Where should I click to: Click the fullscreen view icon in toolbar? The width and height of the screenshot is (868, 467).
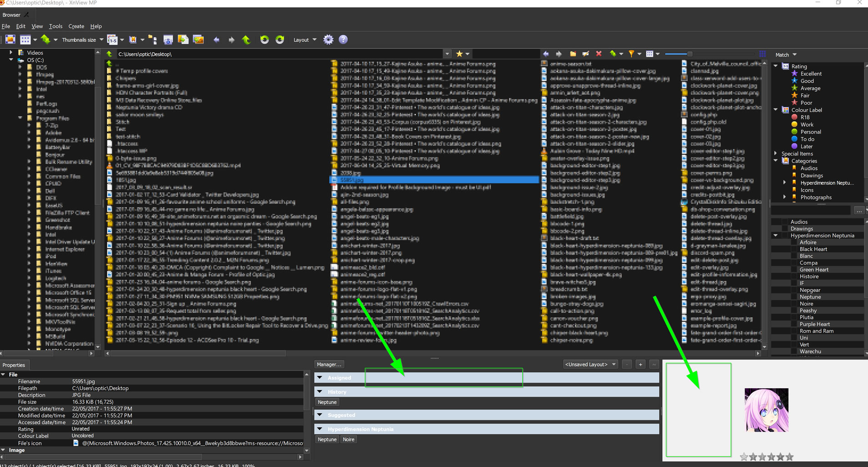[x=10, y=40]
